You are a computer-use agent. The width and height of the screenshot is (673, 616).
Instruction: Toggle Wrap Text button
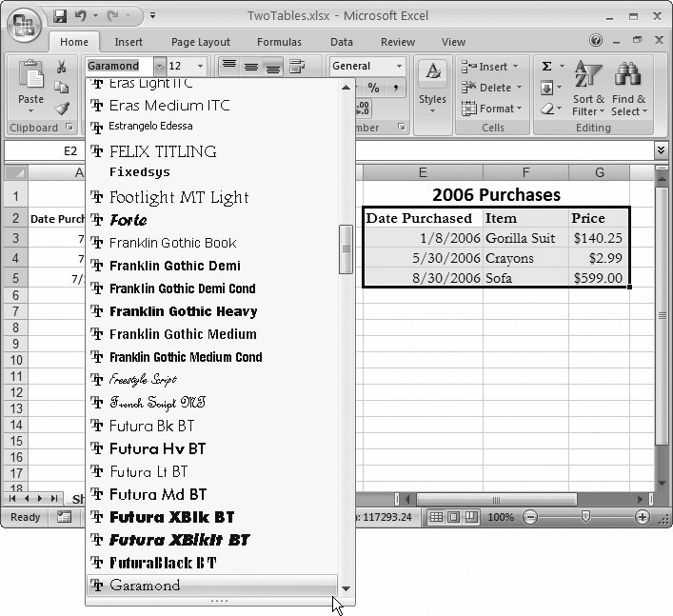pos(297,66)
